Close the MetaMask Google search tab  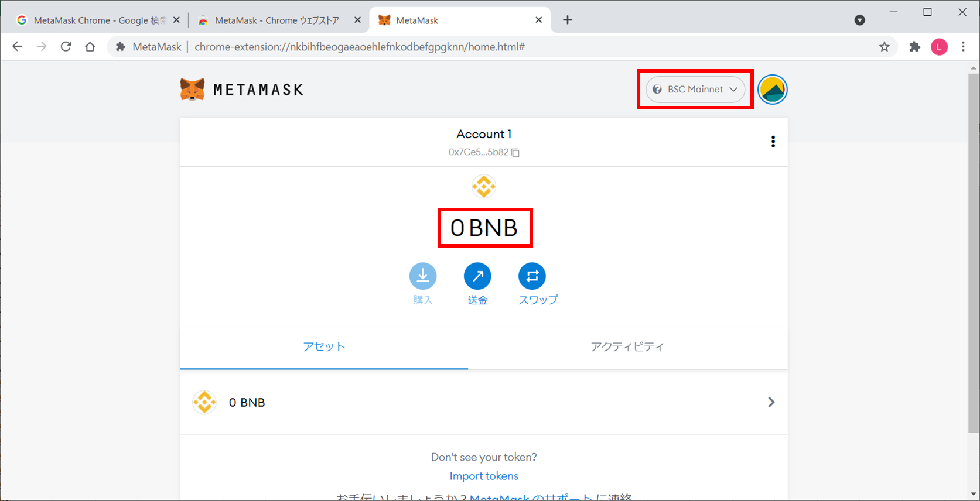click(x=176, y=20)
